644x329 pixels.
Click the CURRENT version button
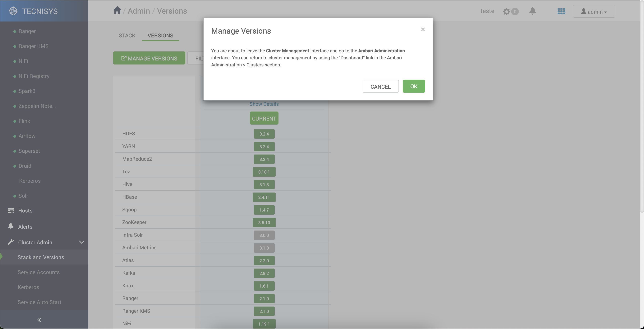click(264, 118)
